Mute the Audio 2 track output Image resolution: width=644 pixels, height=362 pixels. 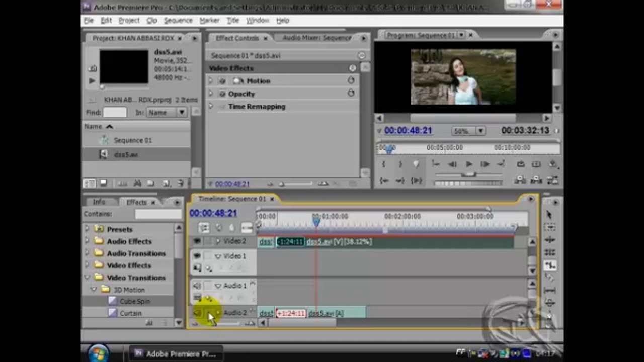pyautogui.click(x=197, y=313)
